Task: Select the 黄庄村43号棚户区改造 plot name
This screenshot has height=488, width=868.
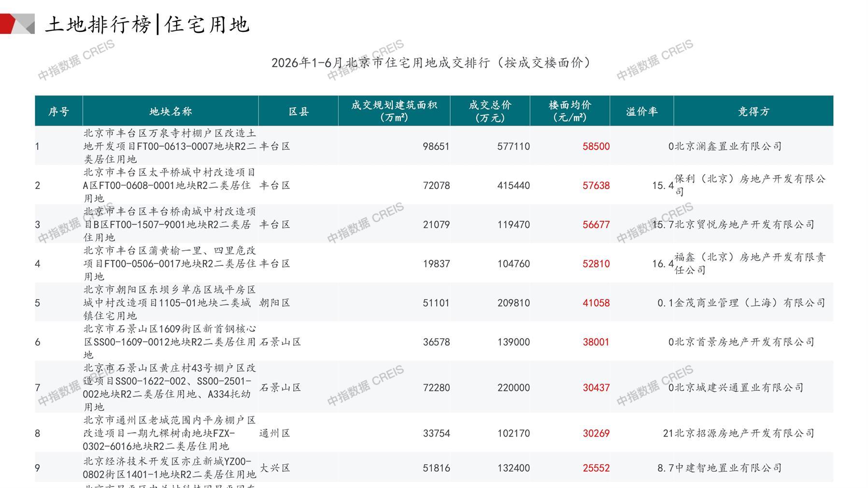Action: (x=170, y=388)
